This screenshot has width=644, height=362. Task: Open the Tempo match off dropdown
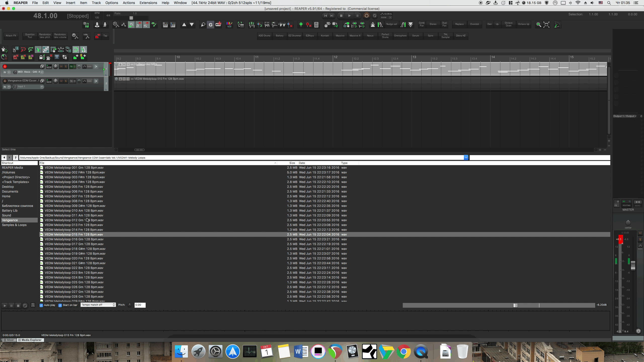pos(98,305)
